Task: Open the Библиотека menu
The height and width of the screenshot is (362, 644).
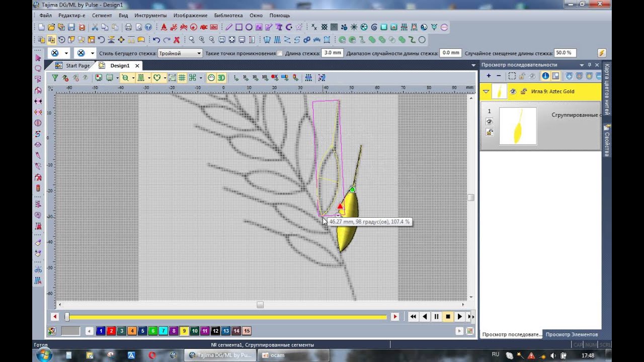Action: 228,16
